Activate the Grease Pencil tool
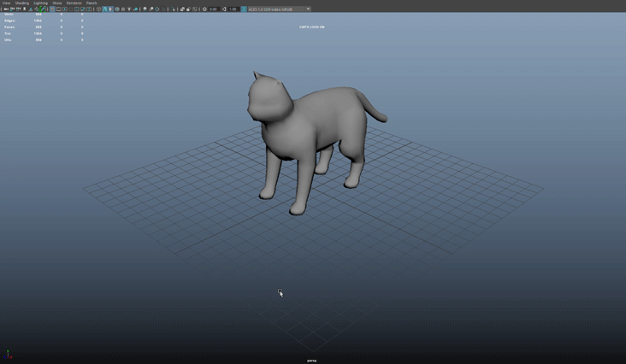Screen dimensions: 626x364 [43, 9]
